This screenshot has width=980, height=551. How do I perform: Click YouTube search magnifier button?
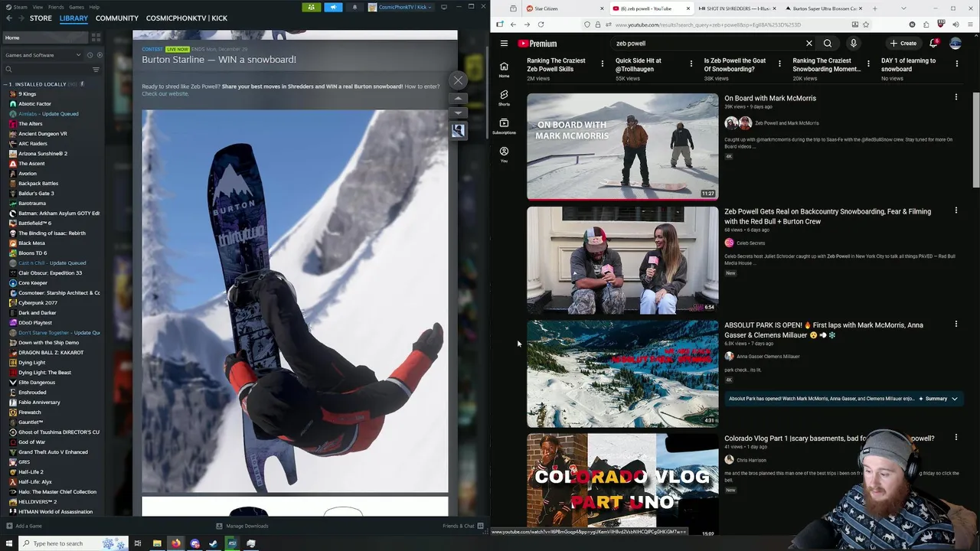tap(828, 44)
